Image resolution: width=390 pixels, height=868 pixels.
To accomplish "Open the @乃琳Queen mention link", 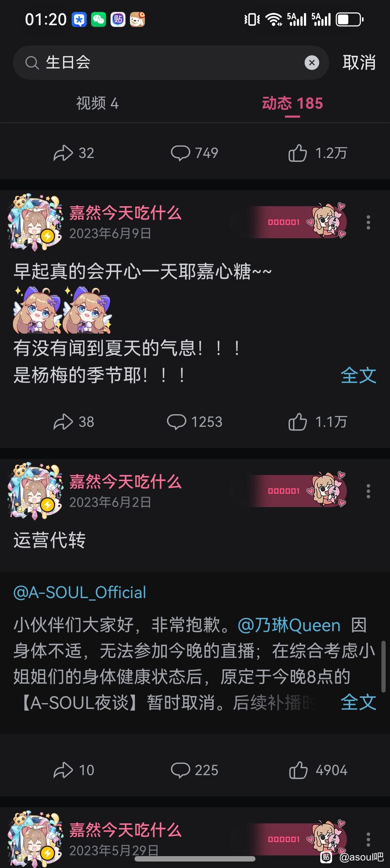I will 289,625.
